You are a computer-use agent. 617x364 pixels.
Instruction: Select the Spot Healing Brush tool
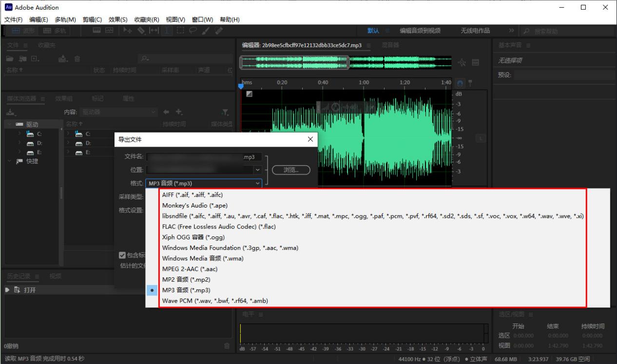pos(218,30)
